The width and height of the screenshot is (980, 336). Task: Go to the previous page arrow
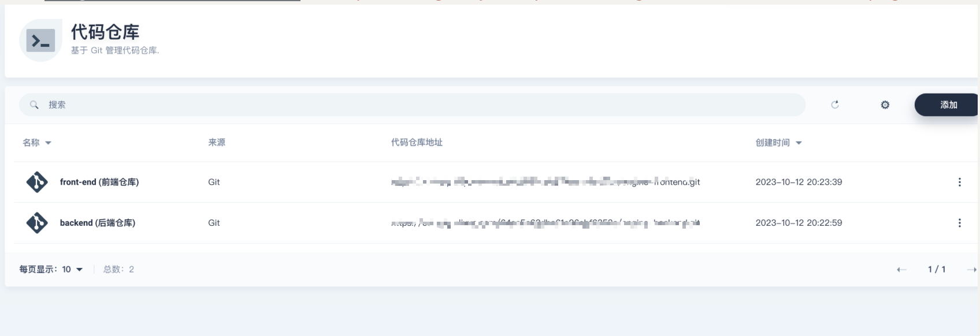[x=901, y=270]
